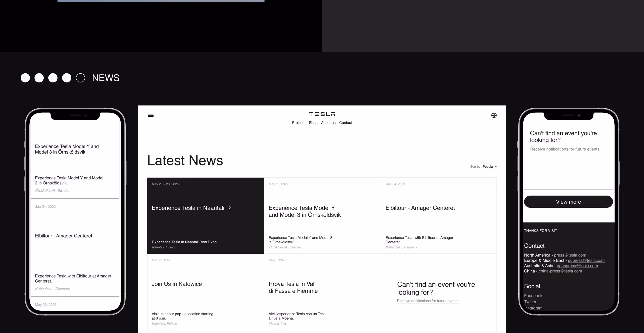
Task: Click the Social heading on right phone
Action: pyautogui.click(x=532, y=286)
